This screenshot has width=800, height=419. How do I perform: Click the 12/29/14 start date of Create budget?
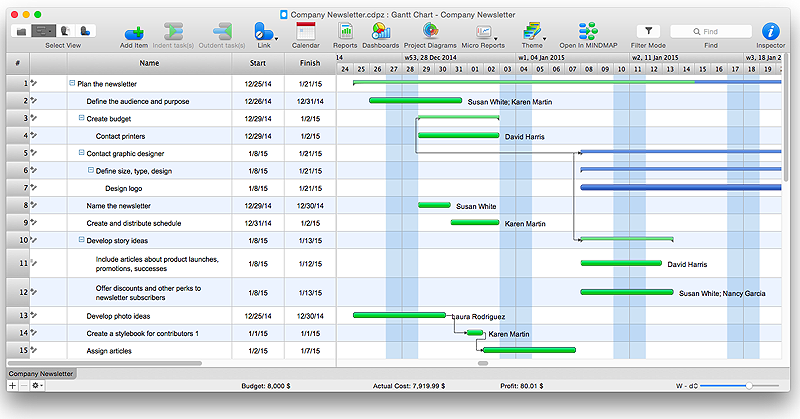[x=258, y=119]
